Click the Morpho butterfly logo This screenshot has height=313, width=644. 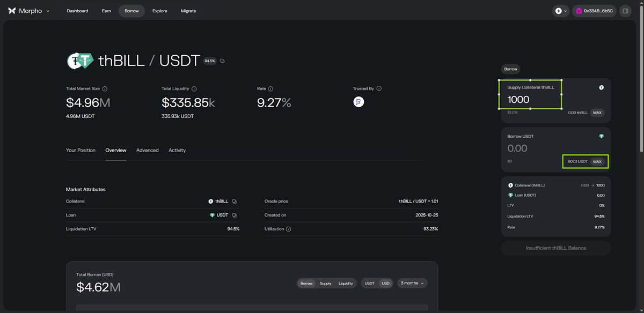tap(12, 11)
